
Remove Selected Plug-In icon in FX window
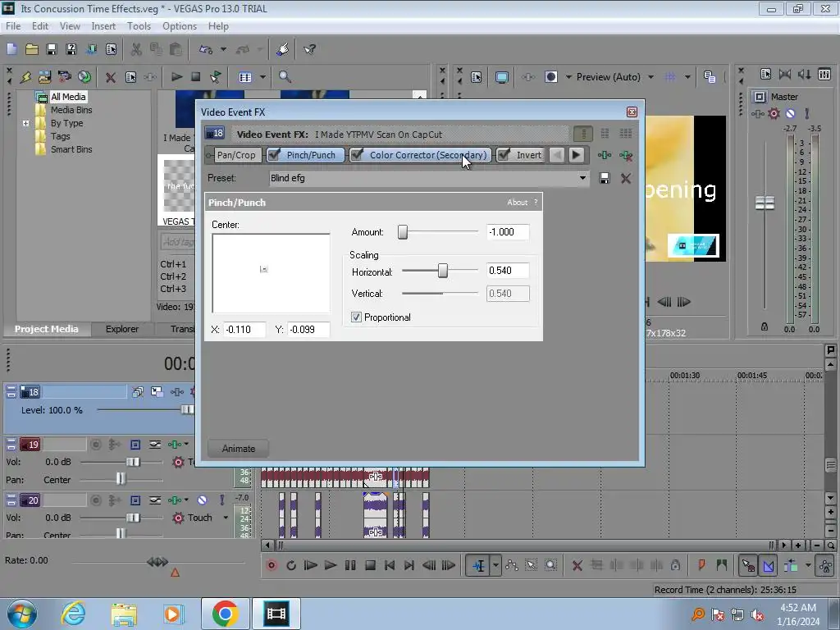[x=626, y=155]
